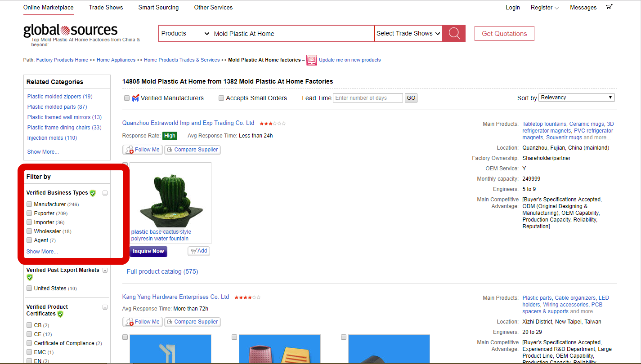Click Verified Past Export Markets shield icon
The height and width of the screenshot is (364, 641).
click(x=30, y=277)
